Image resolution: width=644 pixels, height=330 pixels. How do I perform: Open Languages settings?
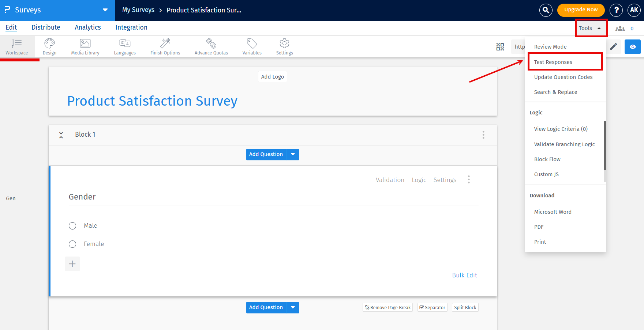coord(124,46)
